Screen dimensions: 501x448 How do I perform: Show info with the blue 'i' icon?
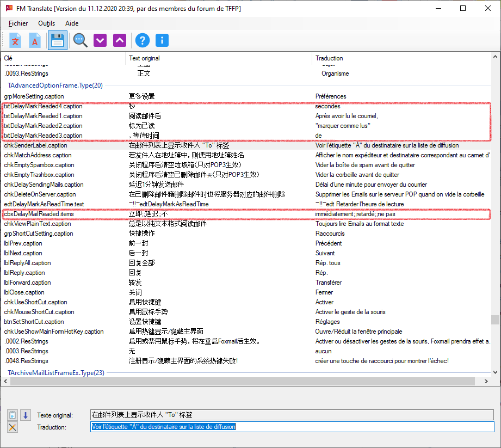(x=162, y=40)
